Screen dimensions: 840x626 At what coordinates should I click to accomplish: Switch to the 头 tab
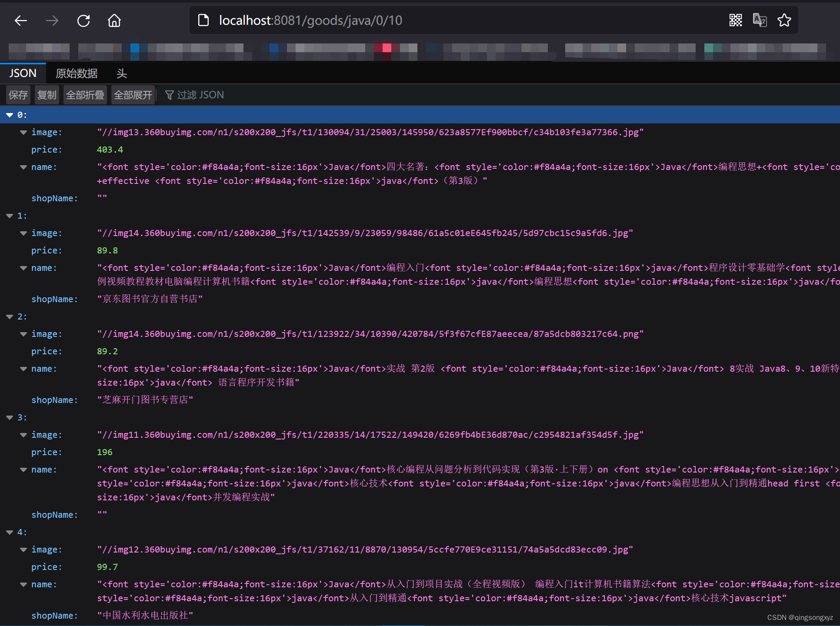(122, 73)
